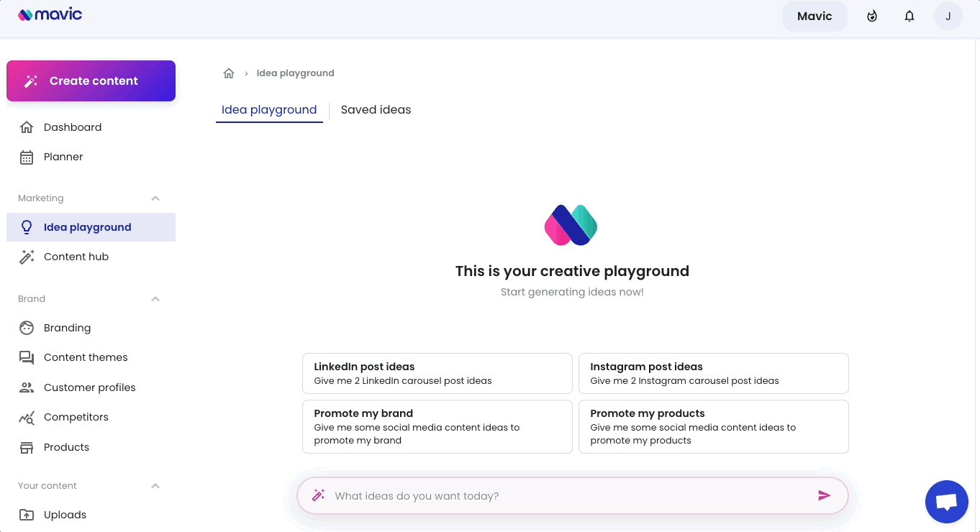980x532 pixels.
Task: Click the Your content section label
Action: [47, 486]
